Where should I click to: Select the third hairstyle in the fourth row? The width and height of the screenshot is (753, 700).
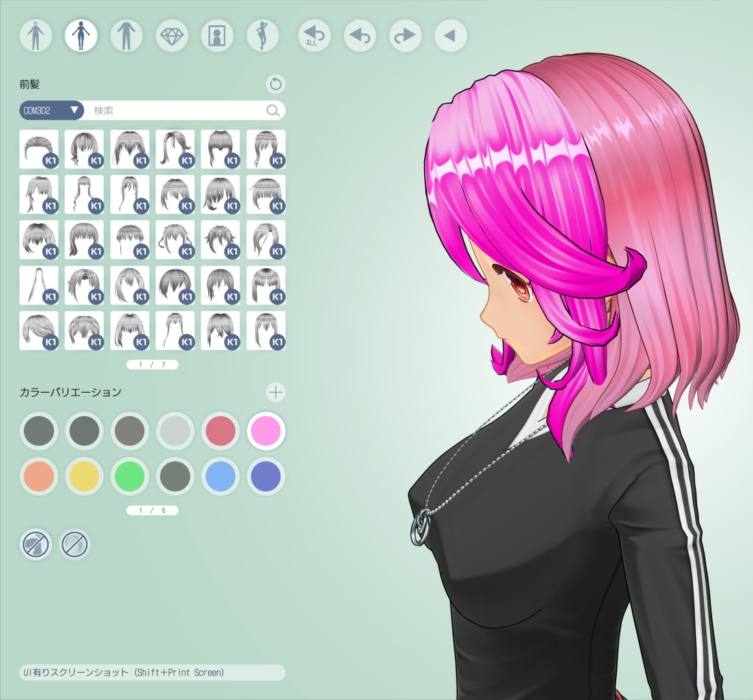[x=130, y=285]
